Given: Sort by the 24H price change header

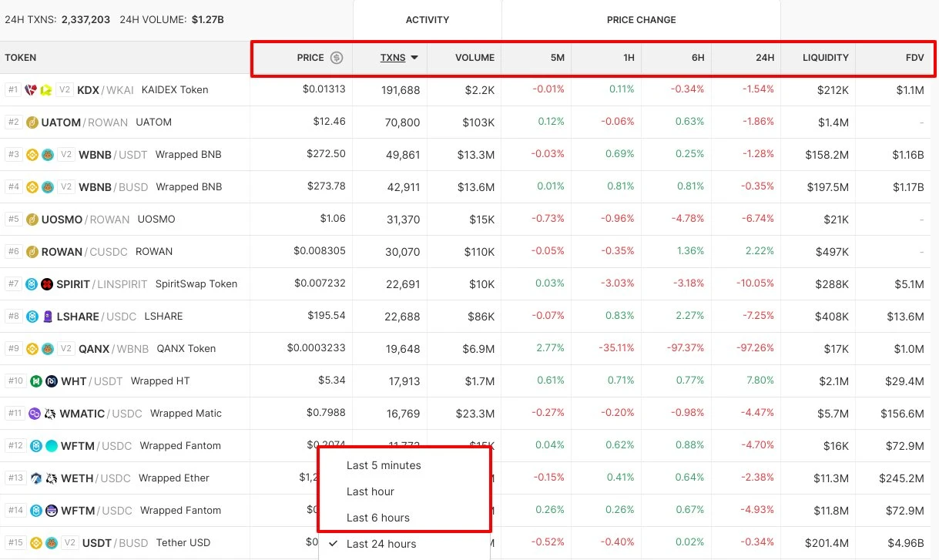Looking at the screenshot, I should click(x=765, y=58).
